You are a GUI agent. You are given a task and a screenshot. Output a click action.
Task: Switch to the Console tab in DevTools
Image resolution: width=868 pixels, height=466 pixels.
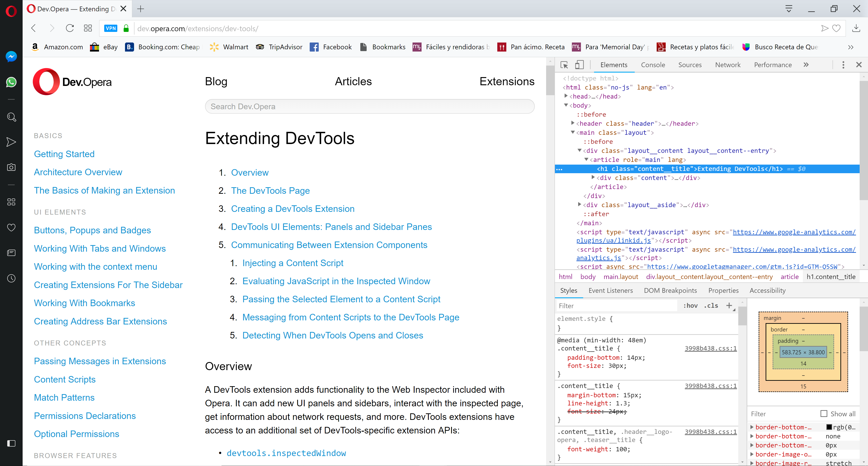653,64
